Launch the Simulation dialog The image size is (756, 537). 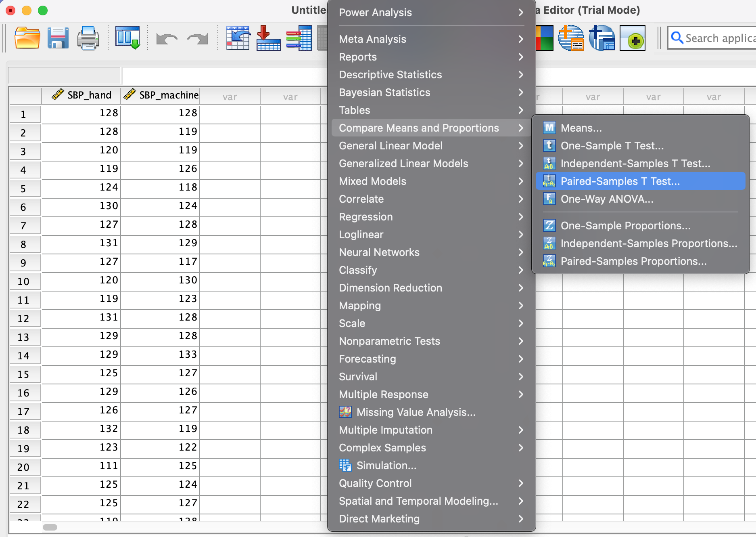point(386,466)
